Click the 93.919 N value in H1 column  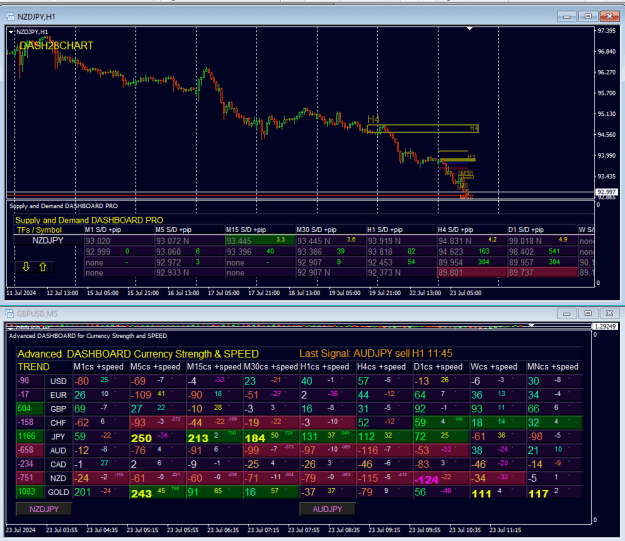pyautogui.click(x=384, y=241)
